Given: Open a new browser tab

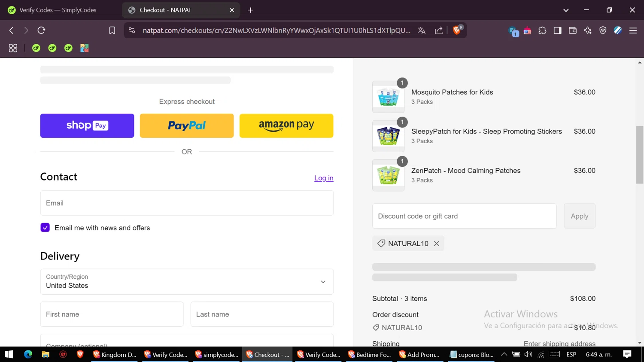Looking at the screenshot, I should tap(251, 10).
